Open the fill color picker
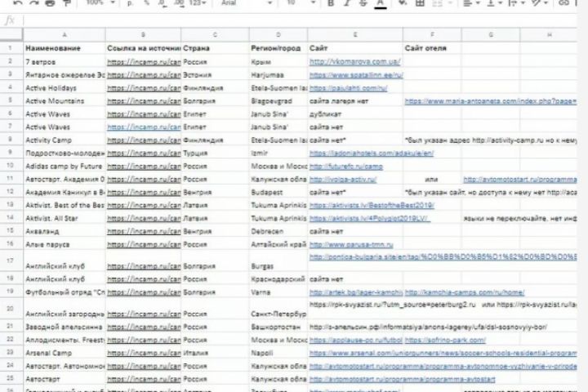Screen dimensions: 588x392 click(403, 3)
